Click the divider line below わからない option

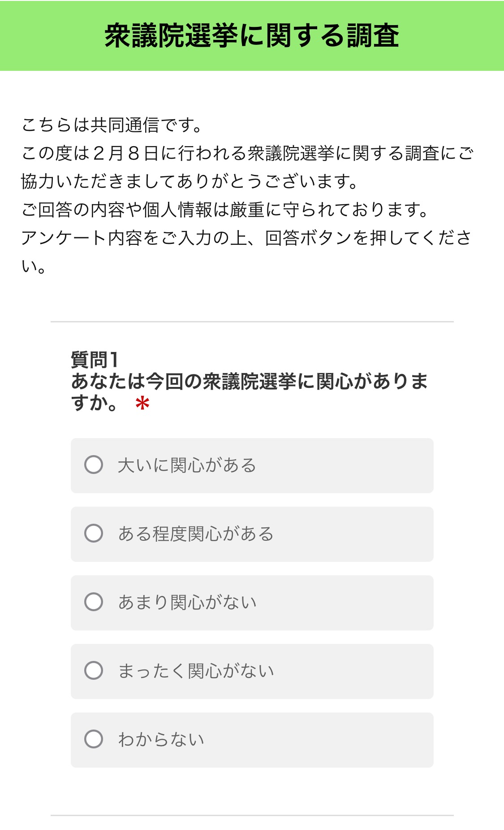(x=252, y=815)
